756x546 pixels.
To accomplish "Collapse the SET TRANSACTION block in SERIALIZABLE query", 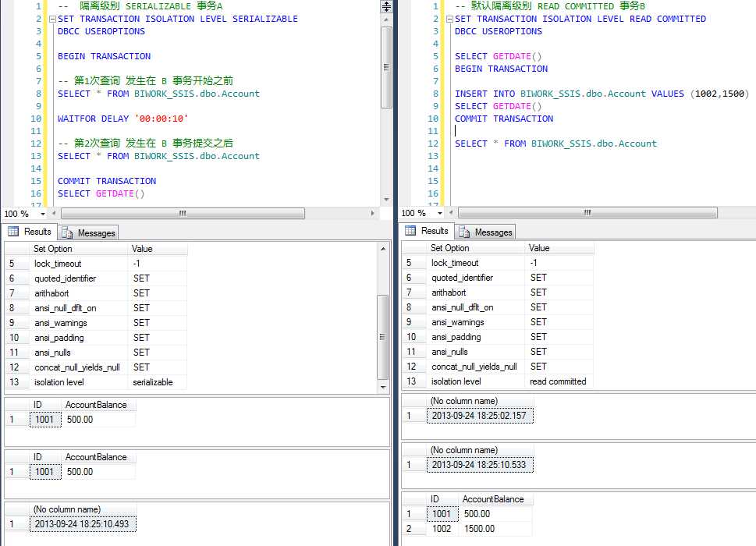I will pyautogui.click(x=52, y=19).
